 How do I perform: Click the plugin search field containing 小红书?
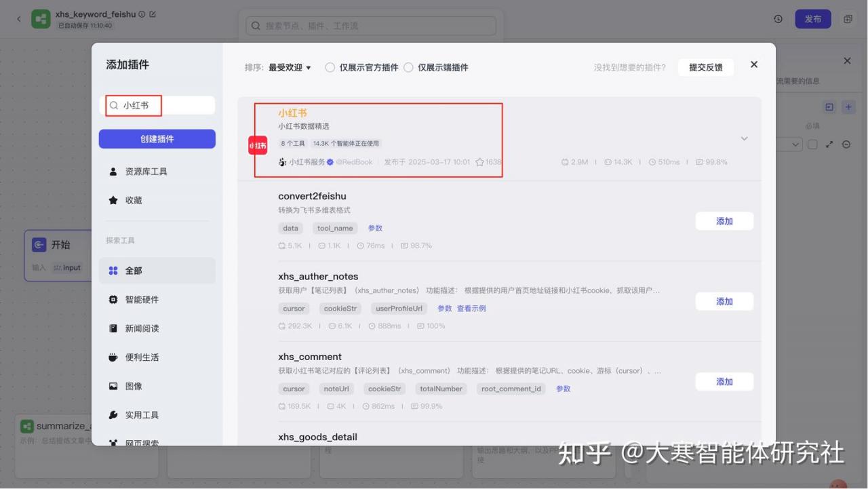click(x=157, y=105)
